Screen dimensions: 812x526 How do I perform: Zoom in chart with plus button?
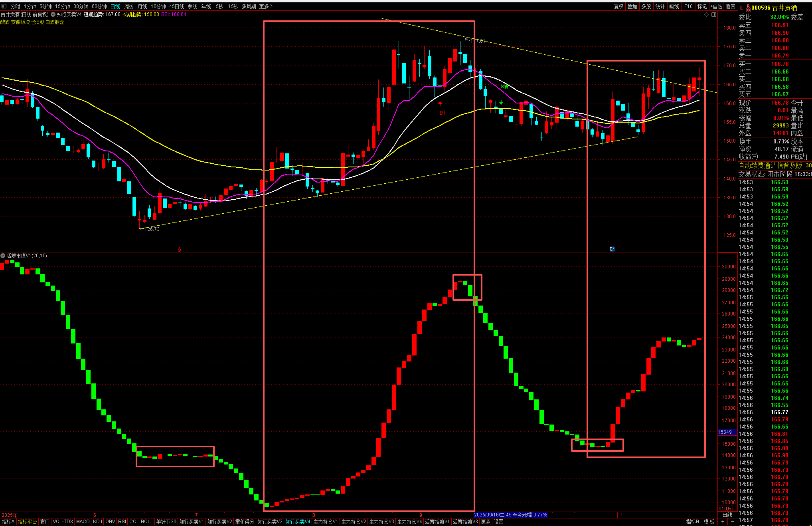click(x=723, y=522)
